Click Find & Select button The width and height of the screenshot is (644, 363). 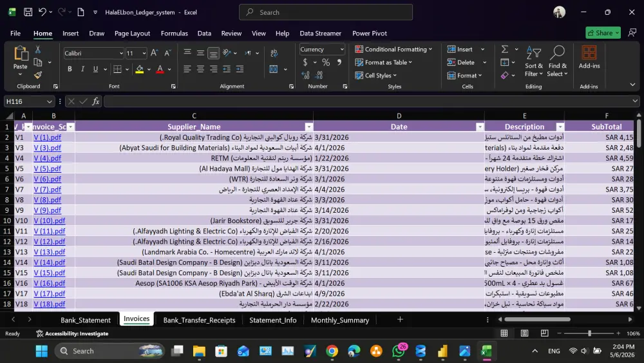557,61
